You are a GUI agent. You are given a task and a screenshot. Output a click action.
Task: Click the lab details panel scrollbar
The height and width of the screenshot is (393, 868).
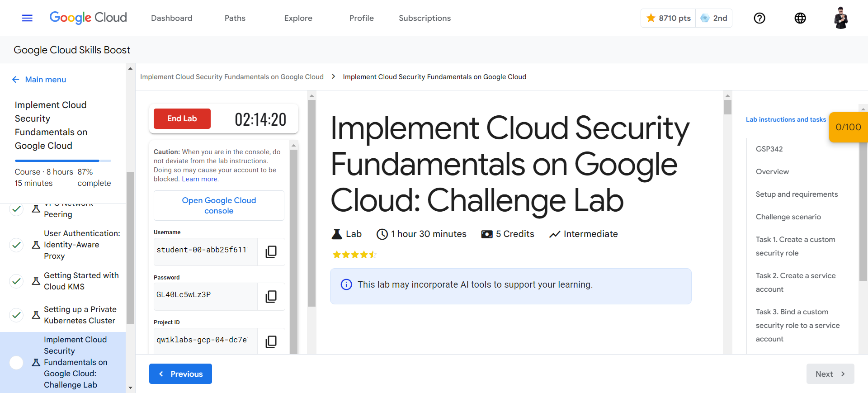(x=293, y=251)
